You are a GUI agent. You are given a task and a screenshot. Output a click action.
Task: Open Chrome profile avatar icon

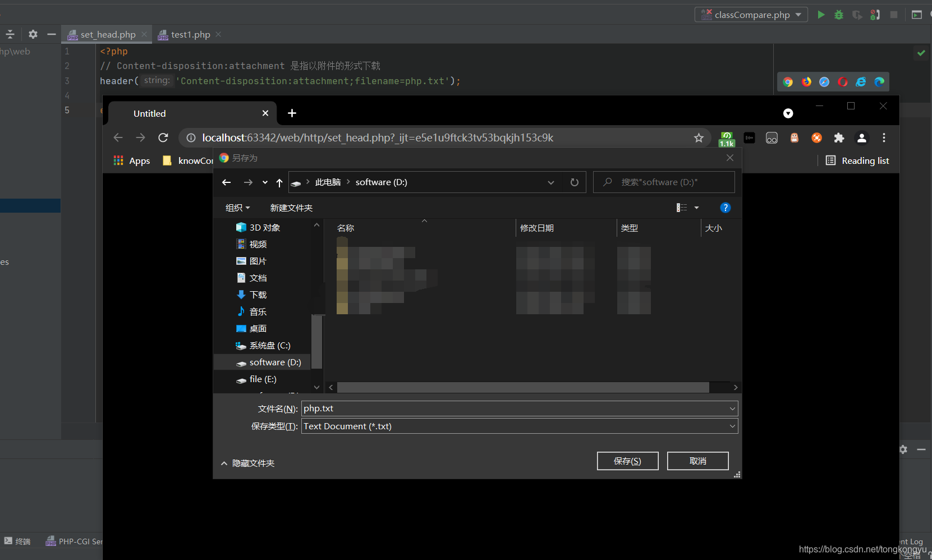862,137
